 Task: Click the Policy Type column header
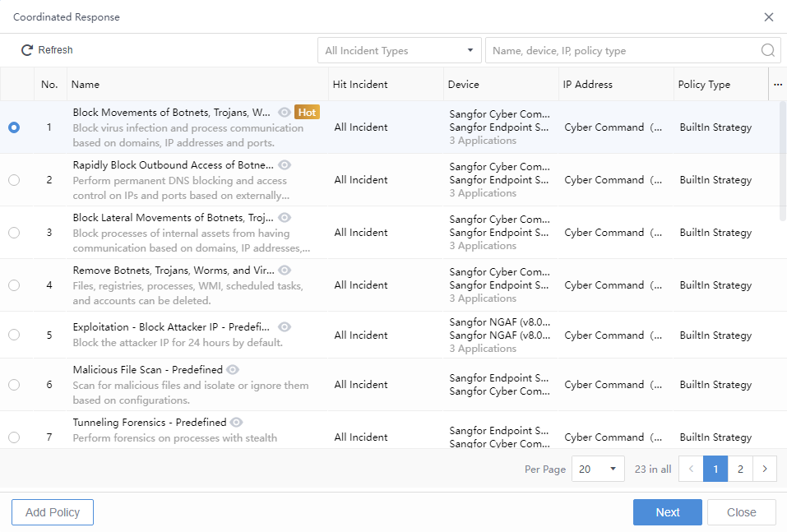click(x=704, y=84)
